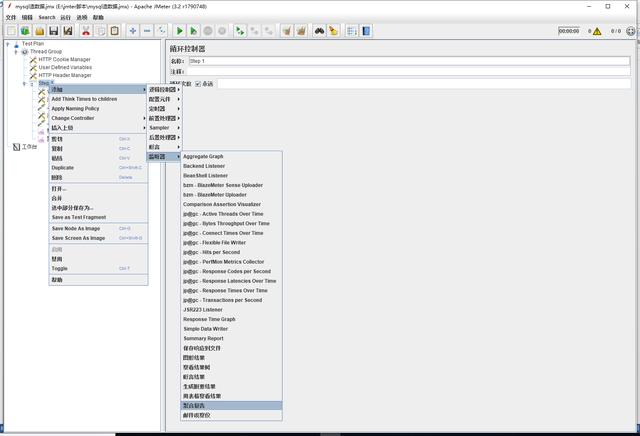Open the Search menu in menu bar
This screenshot has height=436, width=640.
click(x=47, y=17)
